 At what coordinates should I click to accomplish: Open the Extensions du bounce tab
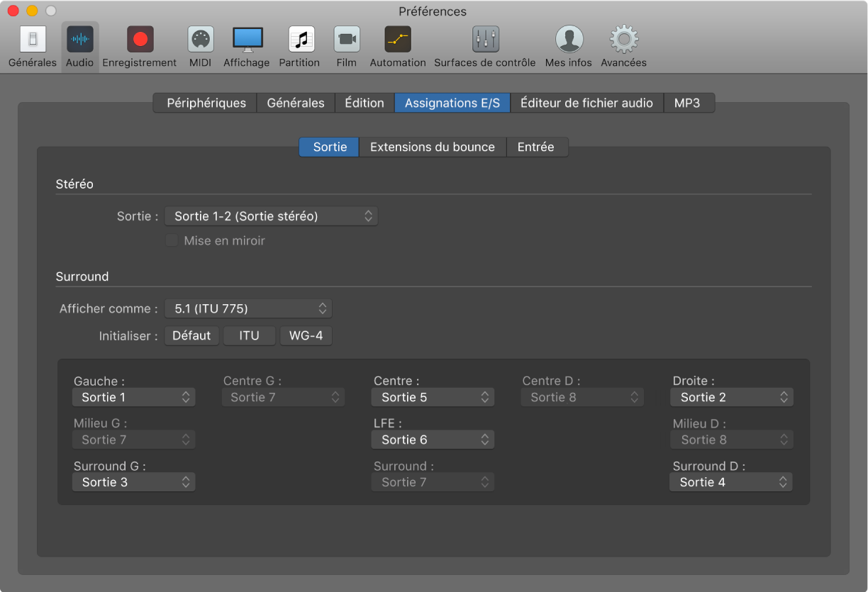[433, 147]
